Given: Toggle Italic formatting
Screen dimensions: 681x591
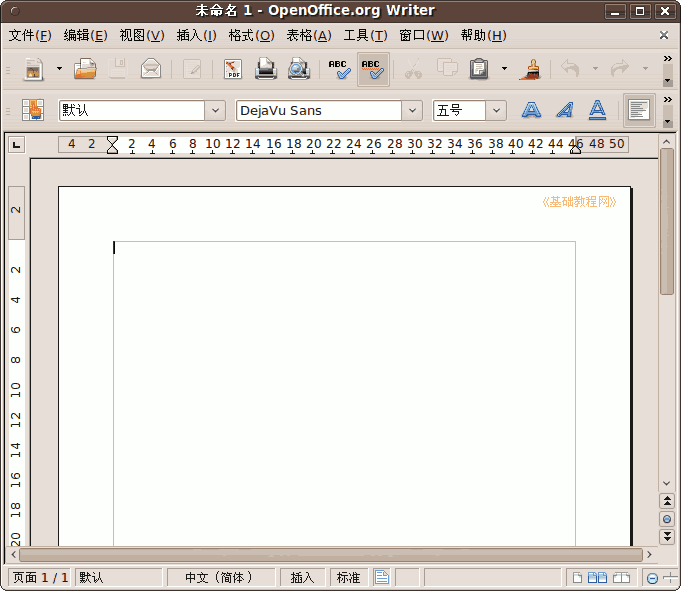Looking at the screenshot, I should tap(565, 110).
